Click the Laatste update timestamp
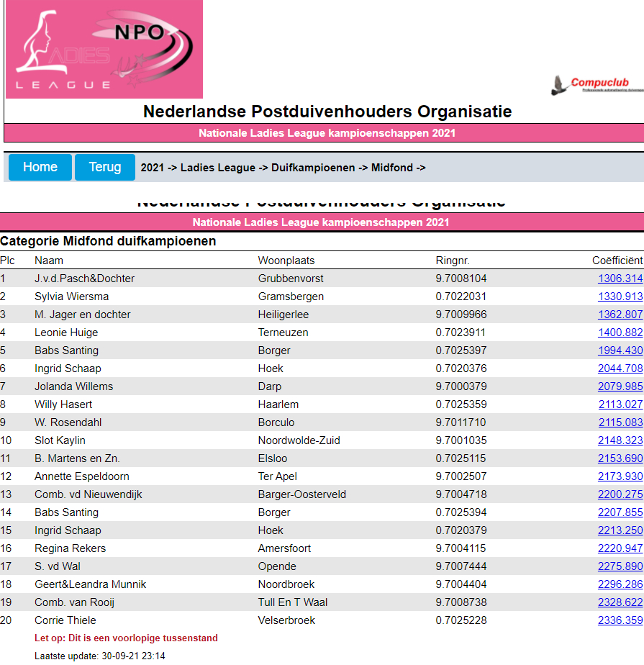Image resolution: width=644 pixels, height=665 pixels. click(99, 656)
